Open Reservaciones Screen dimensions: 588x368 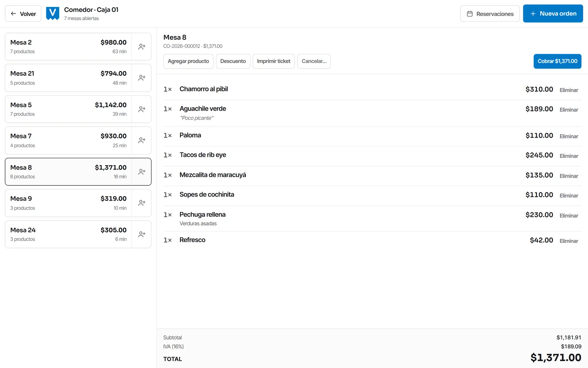[490, 14]
